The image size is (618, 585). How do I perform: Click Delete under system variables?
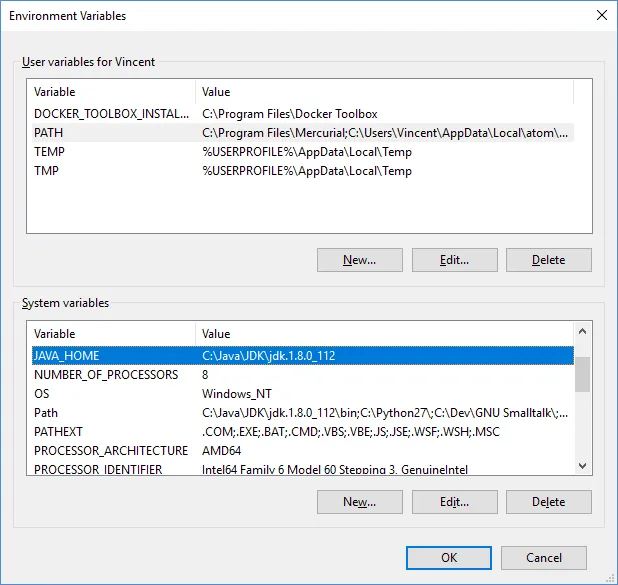click(548, 502)
